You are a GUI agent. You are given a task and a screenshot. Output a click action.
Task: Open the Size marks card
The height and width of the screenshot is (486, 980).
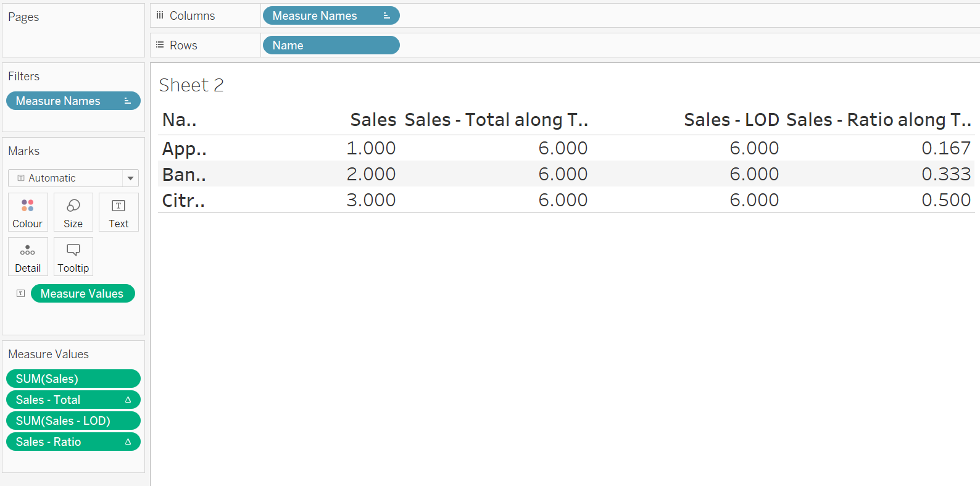(73, 212)
